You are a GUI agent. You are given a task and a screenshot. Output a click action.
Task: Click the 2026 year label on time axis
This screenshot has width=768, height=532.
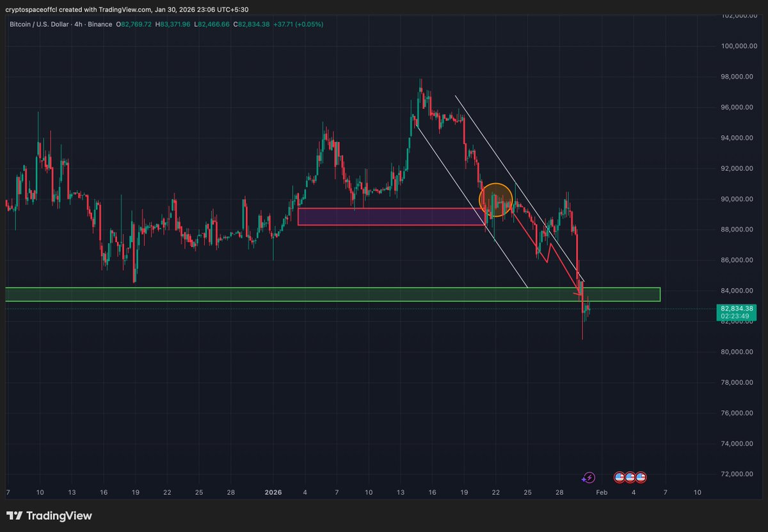pos(273,492)
